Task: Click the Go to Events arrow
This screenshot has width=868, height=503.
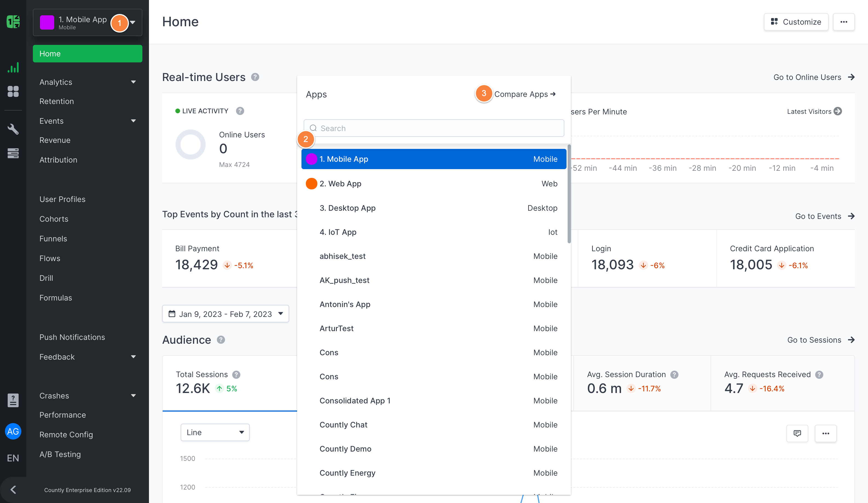Action: click(x=851, y=216)
